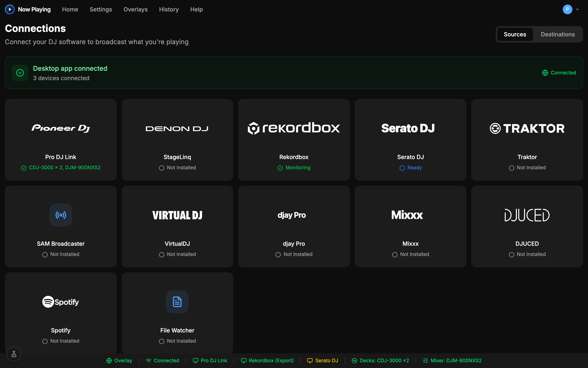Viewport: 588px width, 368px height.
Task: Click the monitor icon beside status bar Serato DJ
Action: [x=310, y=360]
